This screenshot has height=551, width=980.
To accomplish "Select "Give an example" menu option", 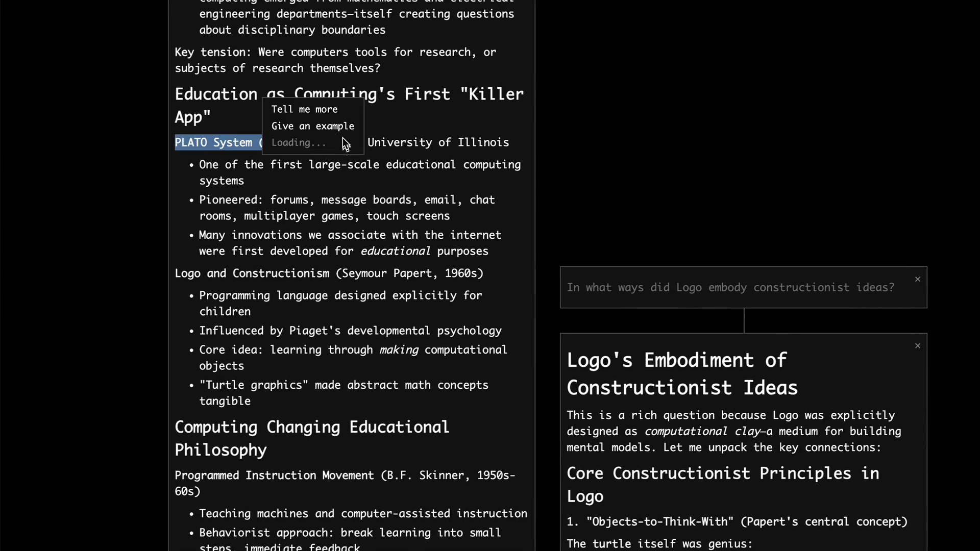I will coord(312,126).
